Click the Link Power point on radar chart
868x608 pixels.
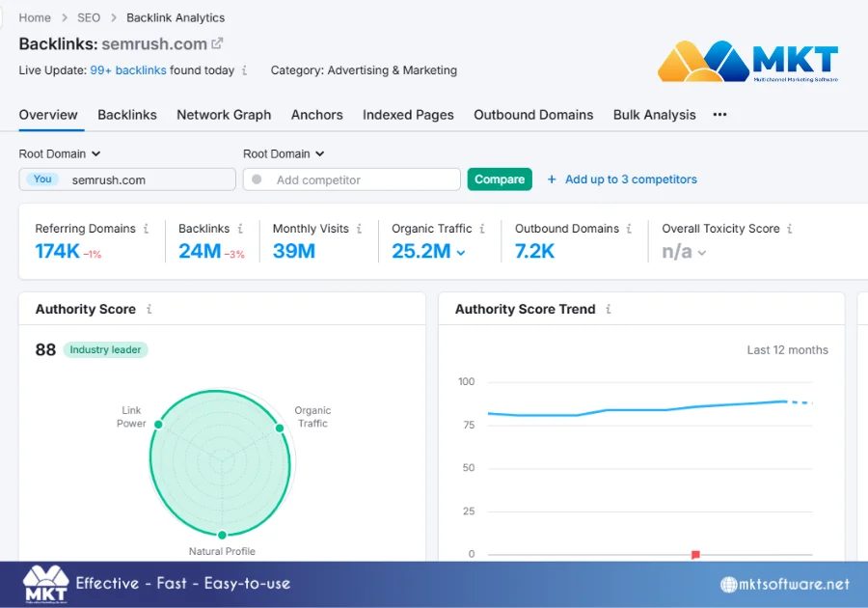point(158,425)
